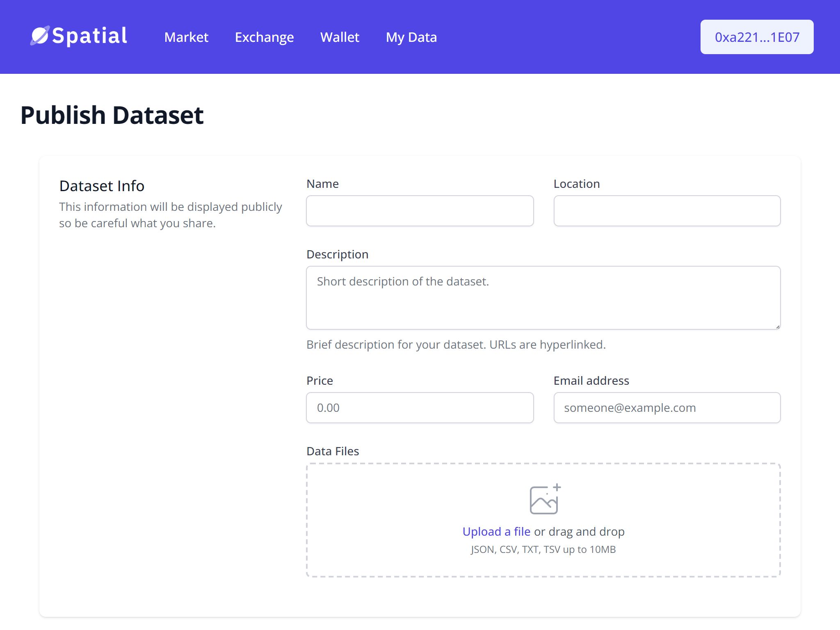Focus the Name input field
This screenshot has height=630, width=840.
click(420, 211)
